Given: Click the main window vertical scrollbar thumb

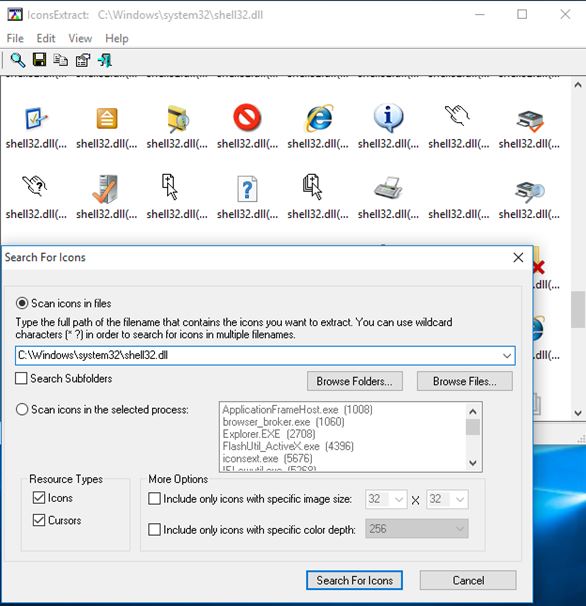Looking at the screenshot, I should (578, 310).
